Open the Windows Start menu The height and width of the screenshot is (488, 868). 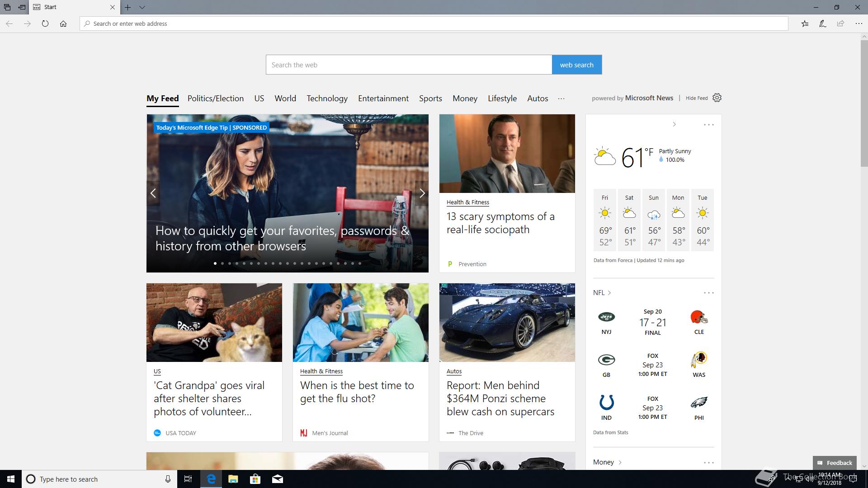11,479
